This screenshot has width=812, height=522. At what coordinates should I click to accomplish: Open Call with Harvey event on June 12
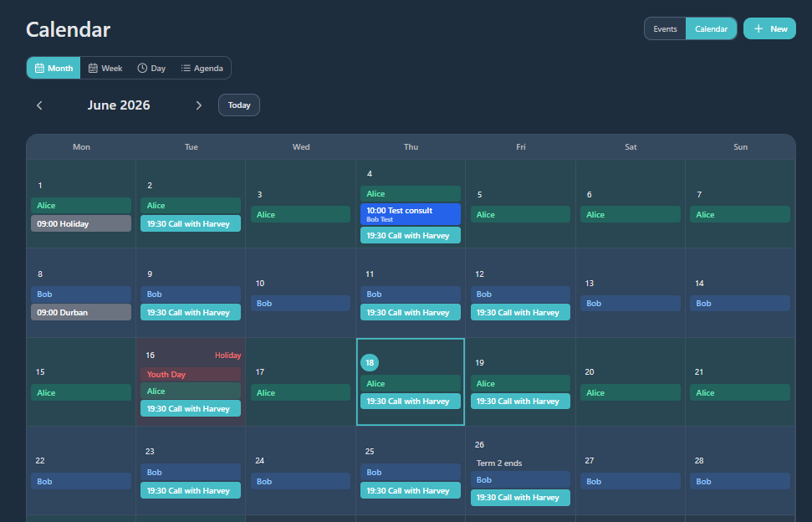(520, 312)
